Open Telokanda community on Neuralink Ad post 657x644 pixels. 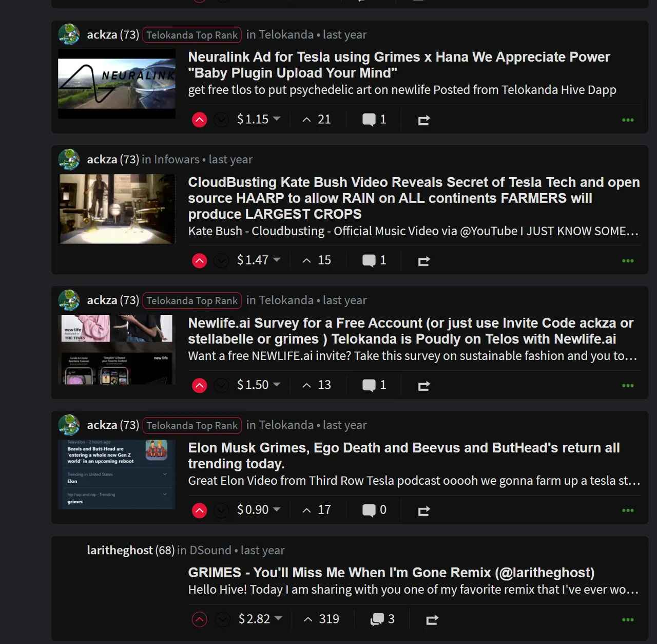click(286, 34)
